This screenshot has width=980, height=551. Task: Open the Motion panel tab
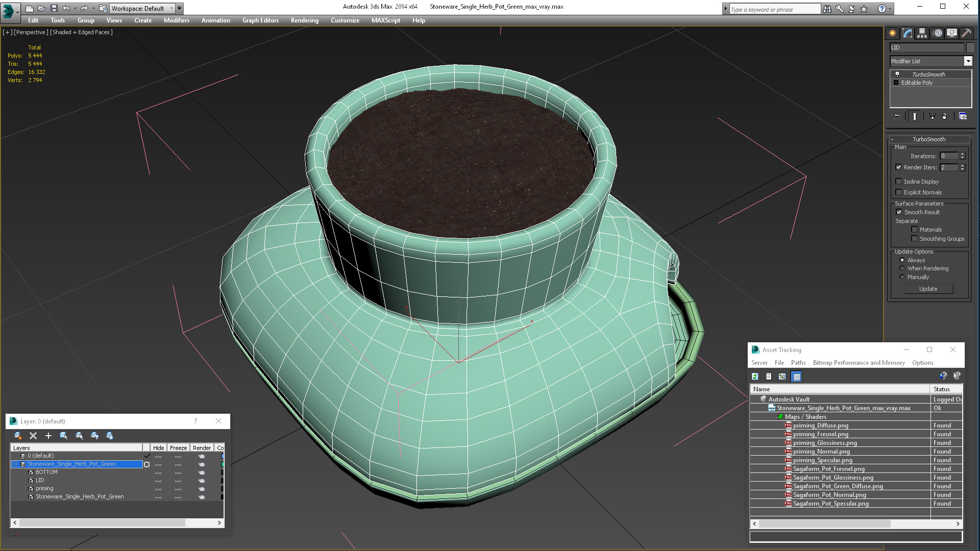[x=937, y=33]
